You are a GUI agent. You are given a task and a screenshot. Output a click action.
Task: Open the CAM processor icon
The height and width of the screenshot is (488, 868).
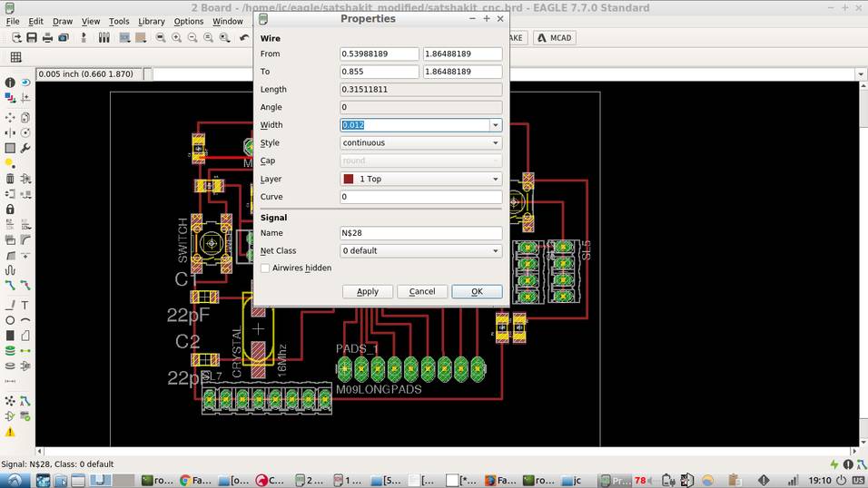tap(64, 37)
